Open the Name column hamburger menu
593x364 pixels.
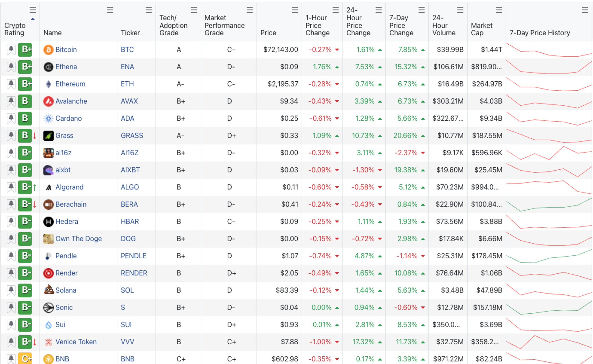110,10
